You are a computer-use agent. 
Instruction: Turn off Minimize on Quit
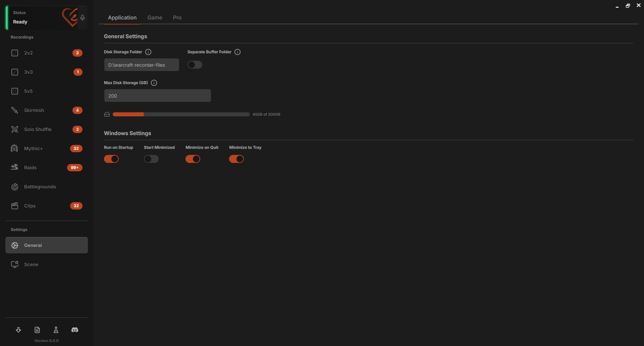[x=193, y=159]
